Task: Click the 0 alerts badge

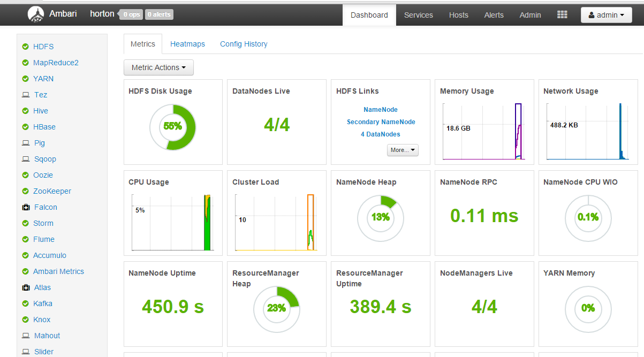Action: [160, 14]
